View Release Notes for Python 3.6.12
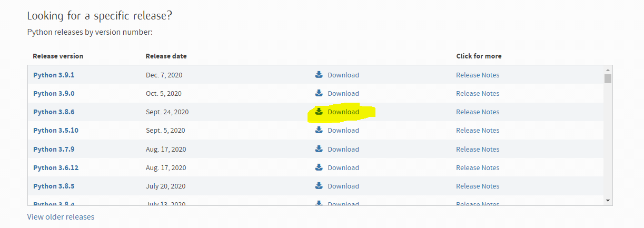The height and width of the screenshot is (228, 644). (x=478, y=167)
